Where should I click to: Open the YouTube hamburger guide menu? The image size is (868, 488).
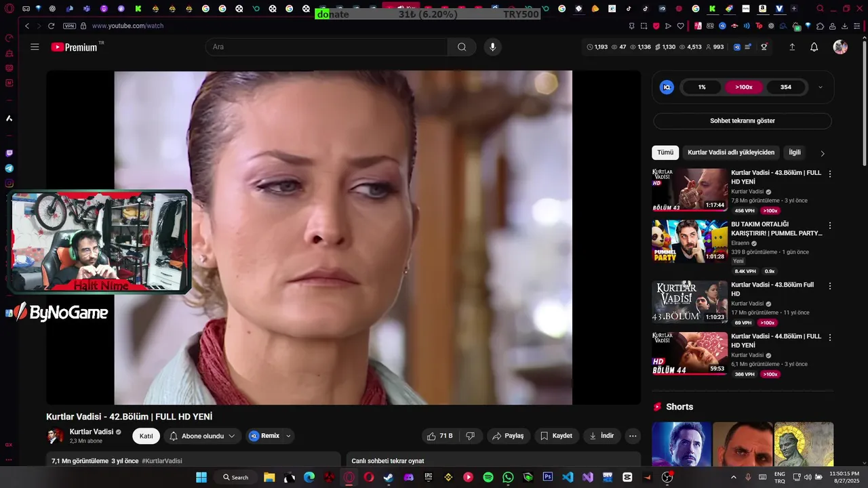click(35, 47)
